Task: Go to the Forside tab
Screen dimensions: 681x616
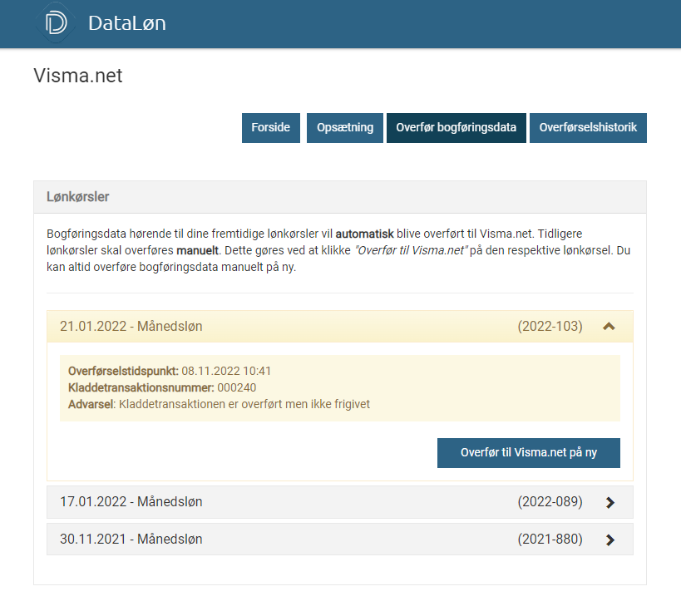Action: coord(271,128)
